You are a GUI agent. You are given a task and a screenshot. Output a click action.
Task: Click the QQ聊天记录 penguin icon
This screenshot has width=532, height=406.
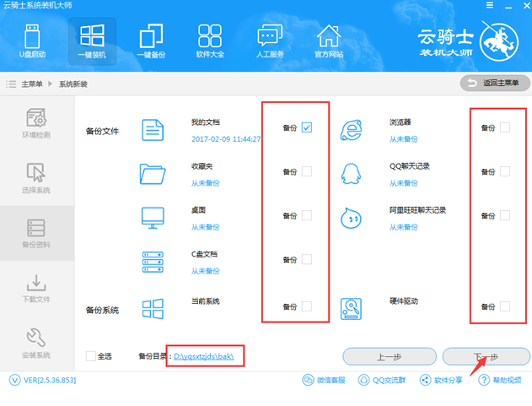(x=351, y=174)
